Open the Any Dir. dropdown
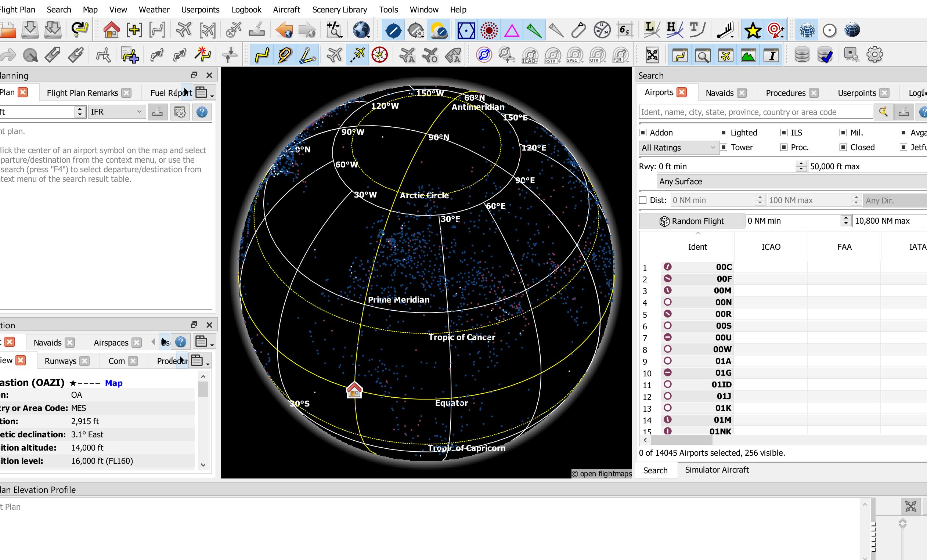The height and width of the screenshot is (560, 927). [895, 200]
